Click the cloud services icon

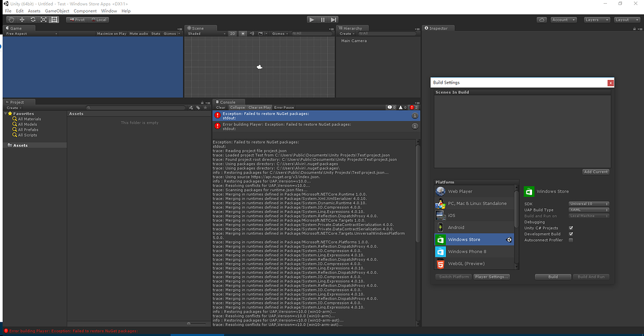pyautogui.click(x=541, y=20)
